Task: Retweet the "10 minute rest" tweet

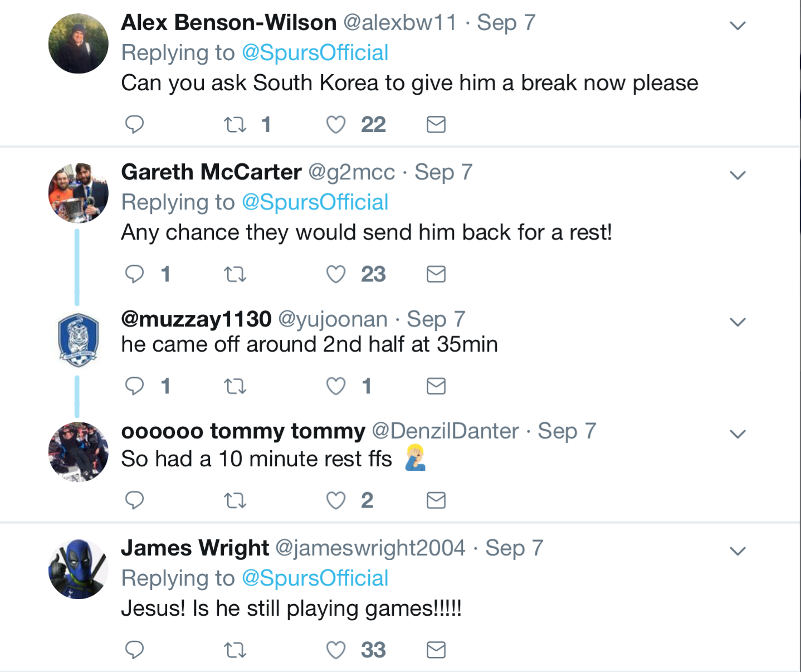Action: 235,501
